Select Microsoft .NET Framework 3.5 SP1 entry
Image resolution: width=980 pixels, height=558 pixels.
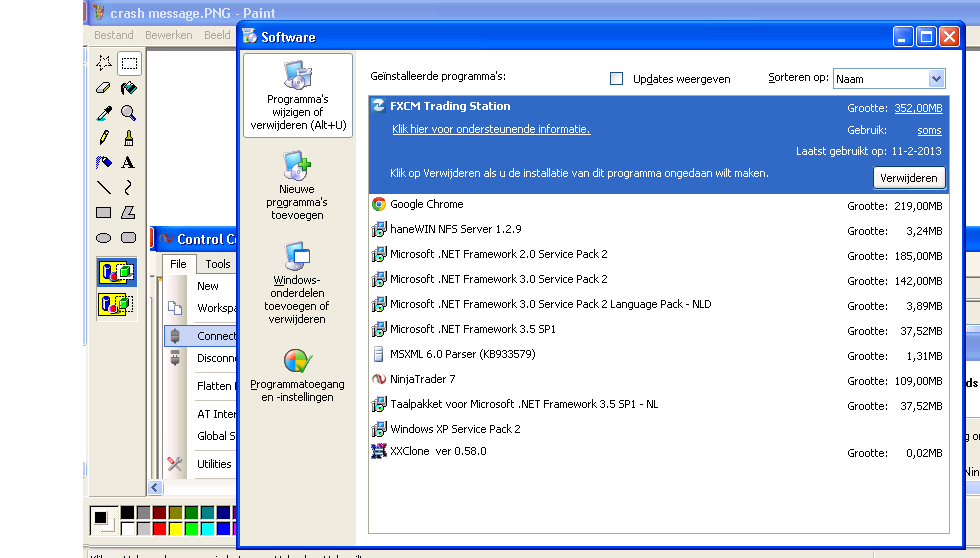tap(659, 330)
